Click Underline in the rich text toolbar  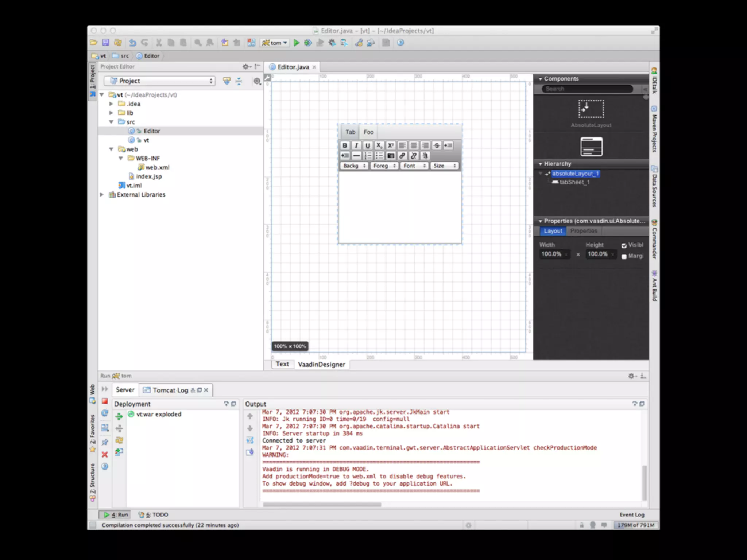pyautogui.click(x=368, y=145)
